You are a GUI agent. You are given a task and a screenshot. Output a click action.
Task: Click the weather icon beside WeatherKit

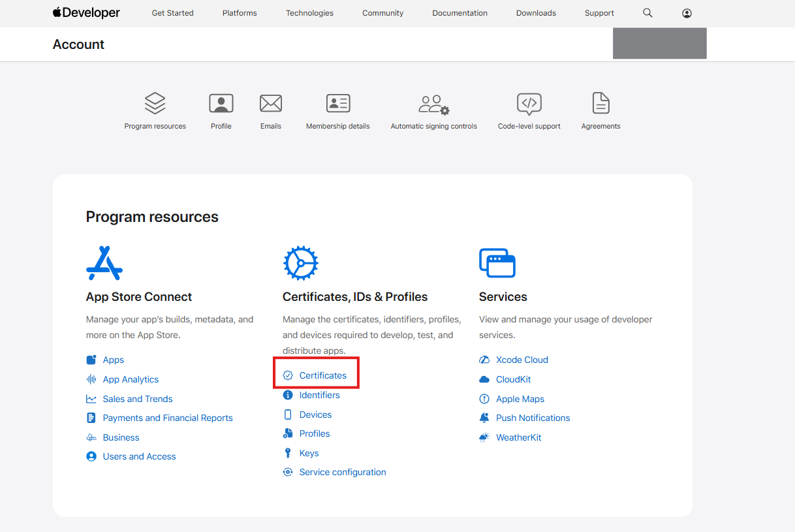484,437
